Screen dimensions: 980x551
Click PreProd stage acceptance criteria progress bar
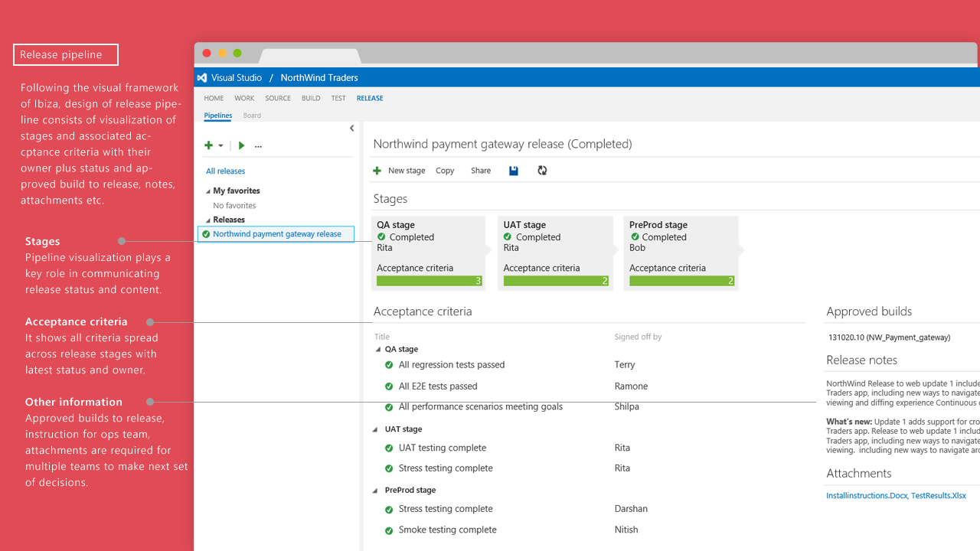coord(682,281)
